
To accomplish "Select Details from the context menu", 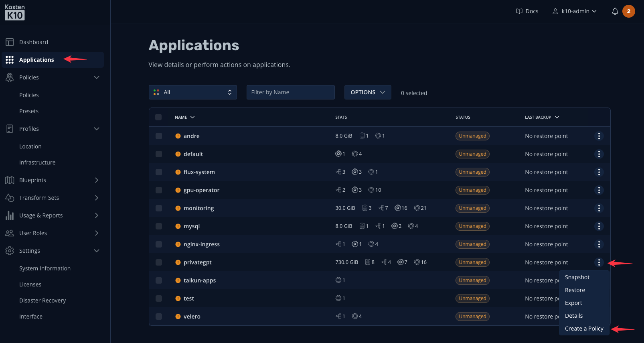I will [584, 316].
